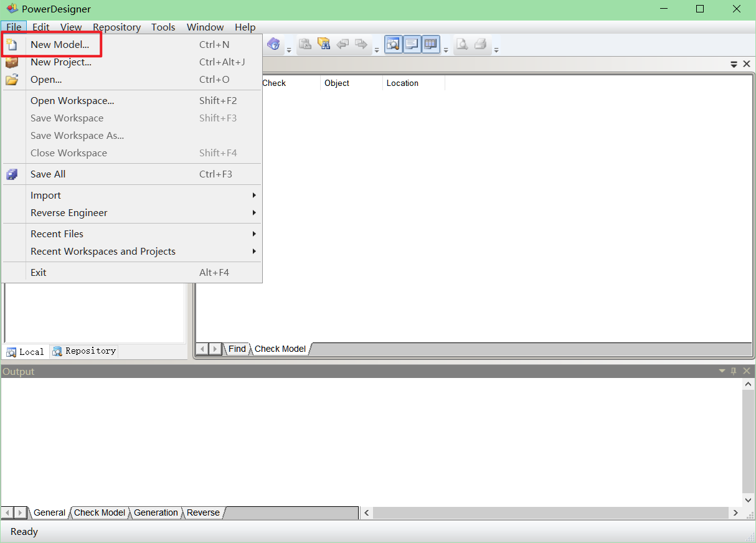The width and height of the screenshot is (756, 543).
Task: Close the Output pane
Action: pos(747,371)
